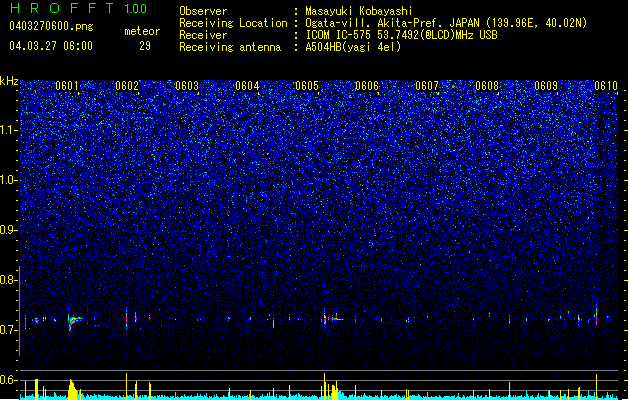Click the Receiving Location label
Viewport: 629px width, 400px height.
[x=233, y=23]
